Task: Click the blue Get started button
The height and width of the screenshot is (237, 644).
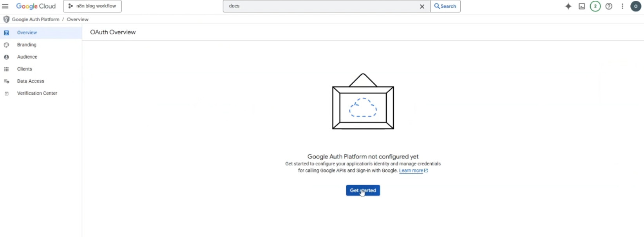Action: [363, 190]
